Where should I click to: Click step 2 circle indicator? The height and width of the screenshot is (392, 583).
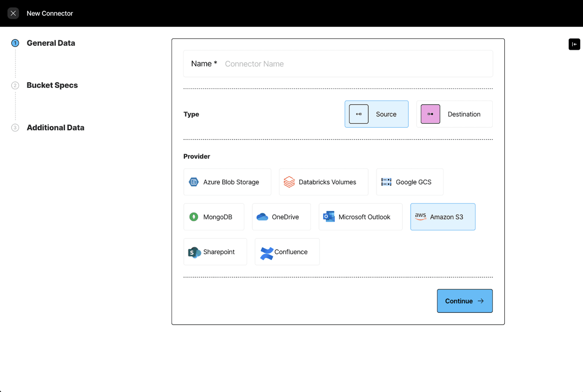[x=15, y=85]
